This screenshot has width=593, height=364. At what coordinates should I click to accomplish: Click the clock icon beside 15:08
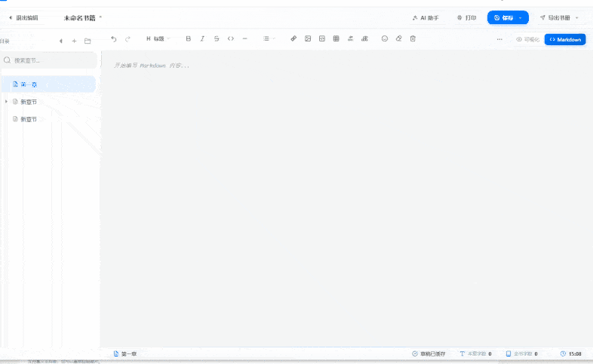click(x=563, y=353)
